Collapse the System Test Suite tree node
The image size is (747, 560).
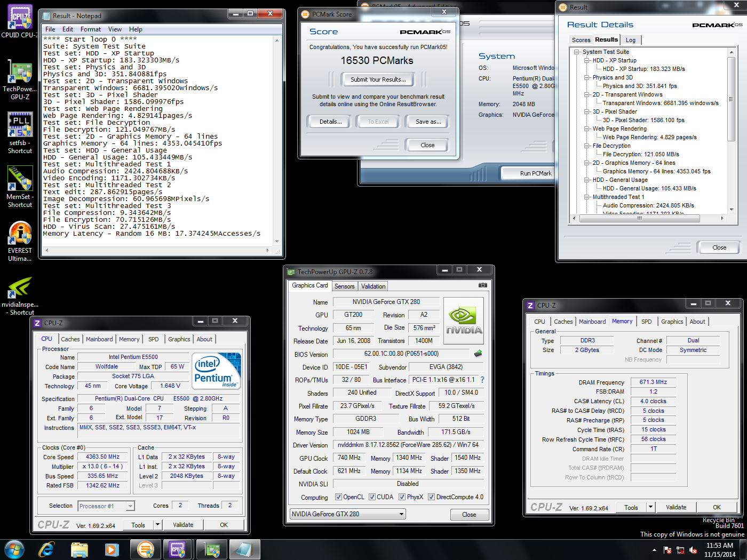576,52
